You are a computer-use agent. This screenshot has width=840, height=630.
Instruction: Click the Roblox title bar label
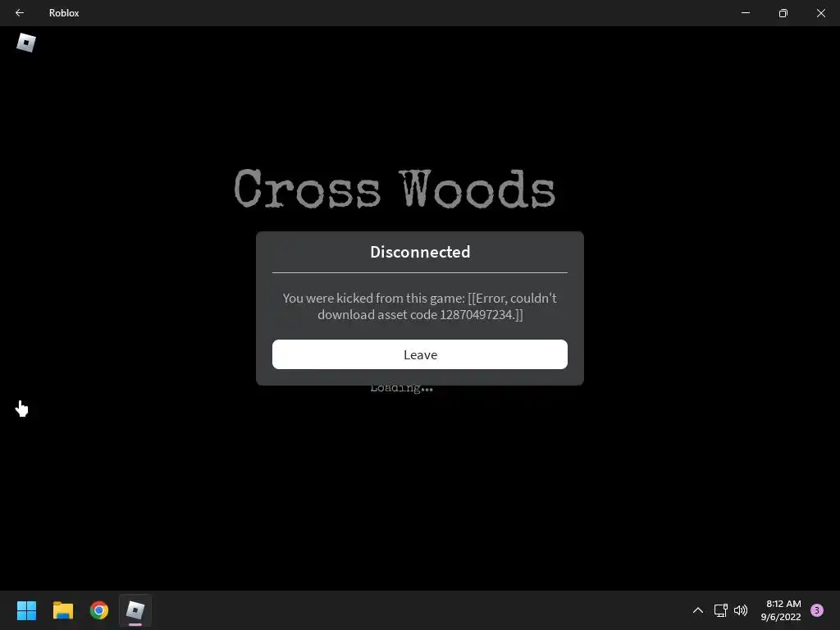coord(64,13)
